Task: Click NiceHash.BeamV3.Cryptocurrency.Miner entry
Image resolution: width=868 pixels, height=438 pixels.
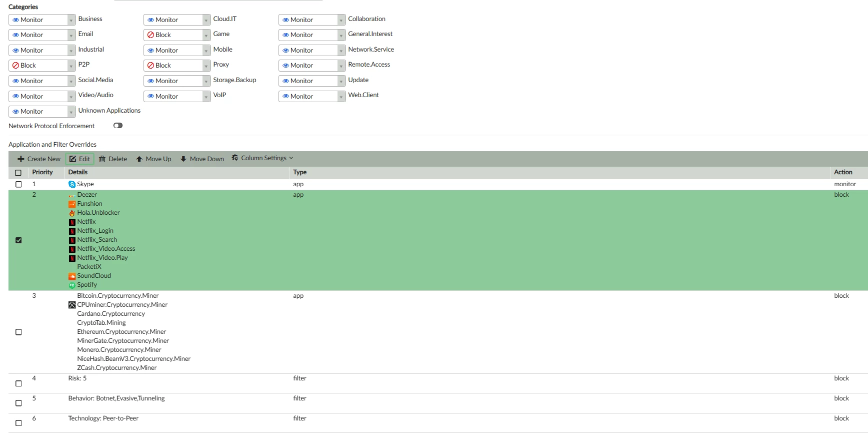Action: point(134,359)
